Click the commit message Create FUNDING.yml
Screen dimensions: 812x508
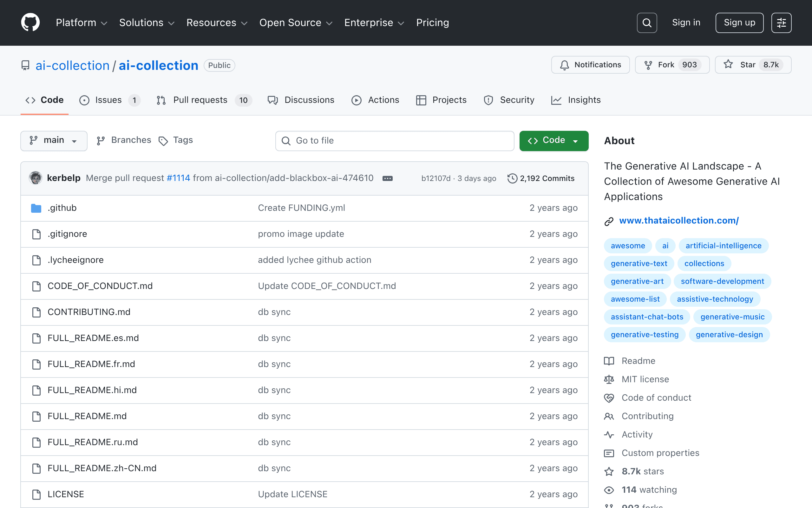pos(301,208)
